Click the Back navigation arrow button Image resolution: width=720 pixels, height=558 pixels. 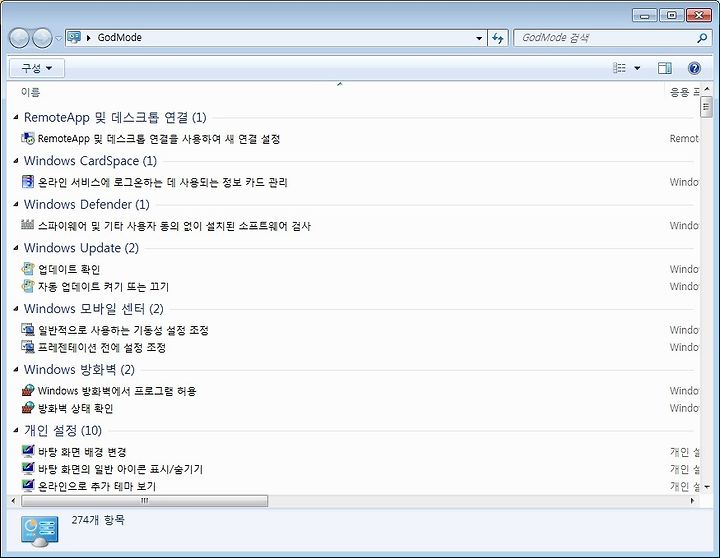click(19, 38)
